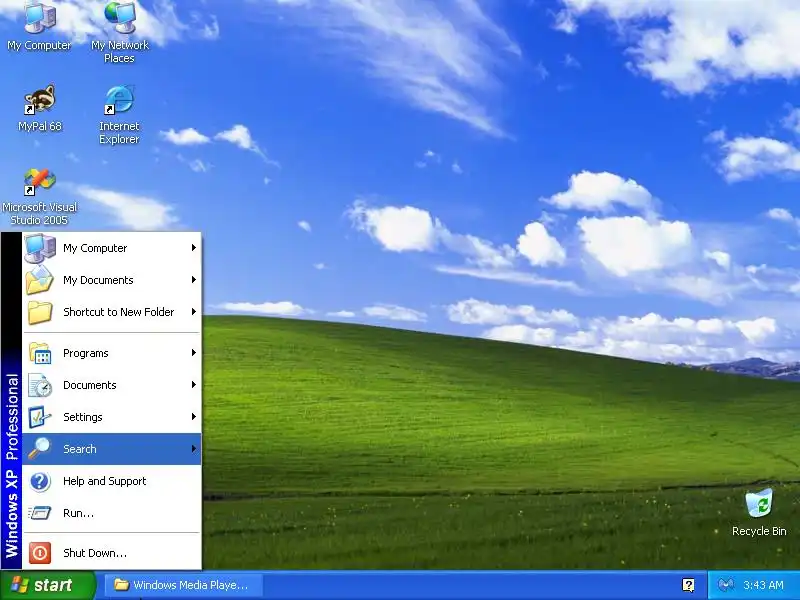Expand the My Documents submenu arrow
This screenshot has width=800, height=600.
(x=194, y=280)
